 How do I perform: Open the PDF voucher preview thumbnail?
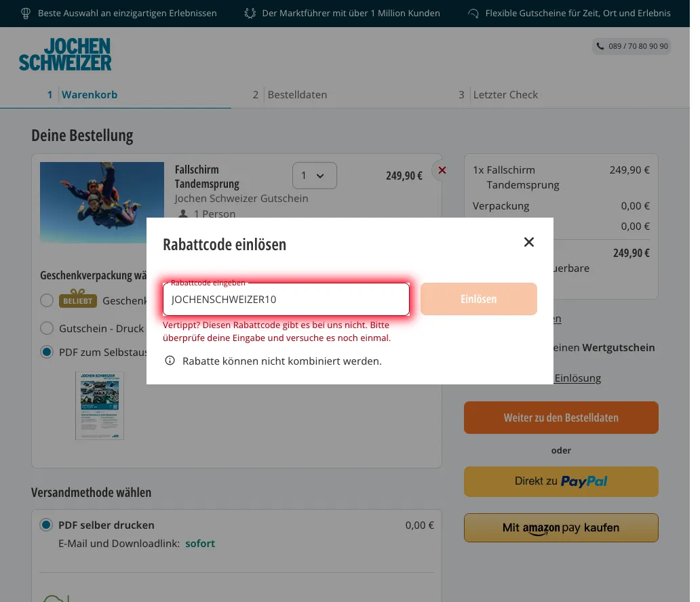100,405
